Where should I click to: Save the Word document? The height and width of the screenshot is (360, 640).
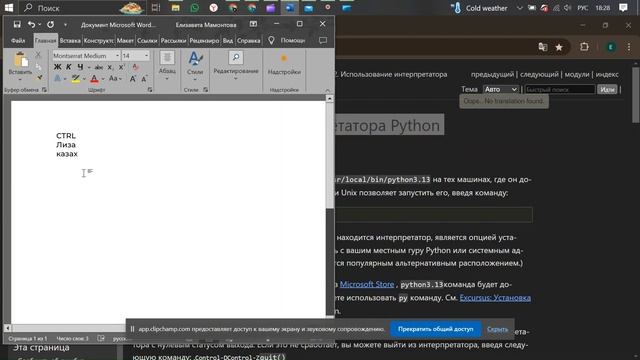coord(17,24)
